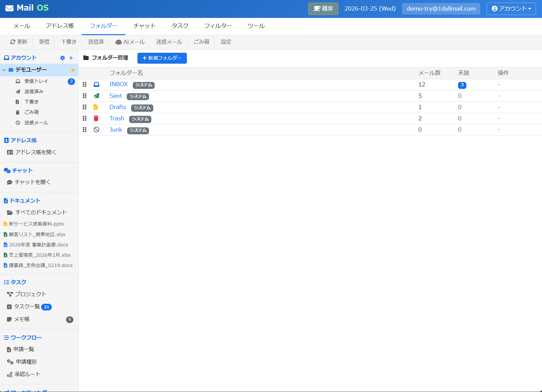Click the 新規フォルダー button
This screenshot has height=392, width=542.
(162, 58)
